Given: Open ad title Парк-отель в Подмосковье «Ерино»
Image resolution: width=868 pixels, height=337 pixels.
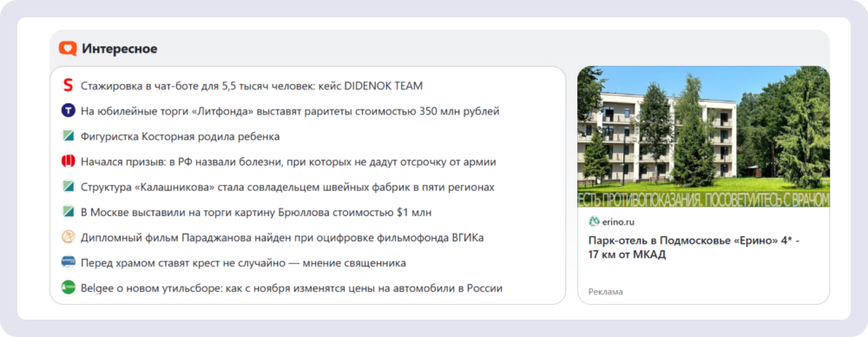Looking at the screenshot, I should click(x=694, y=248).
